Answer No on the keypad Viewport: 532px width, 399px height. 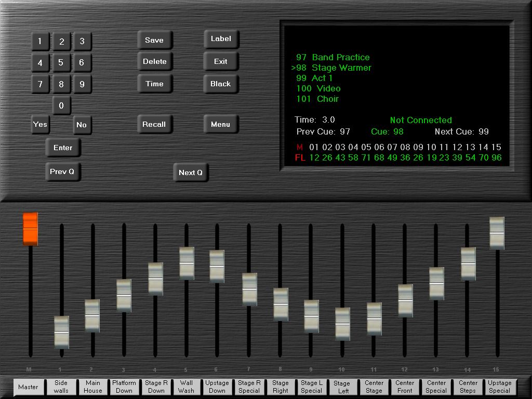tap(82, 125)
